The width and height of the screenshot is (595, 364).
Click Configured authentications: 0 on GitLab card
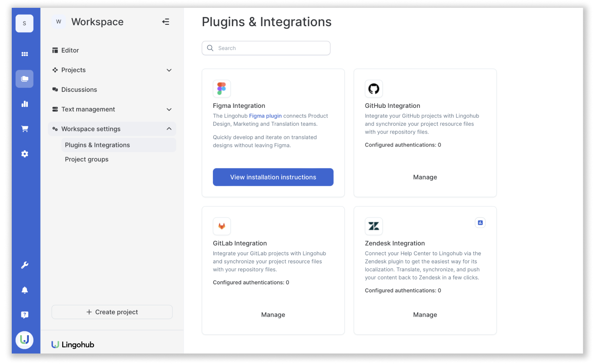click(x=251, y=282)
